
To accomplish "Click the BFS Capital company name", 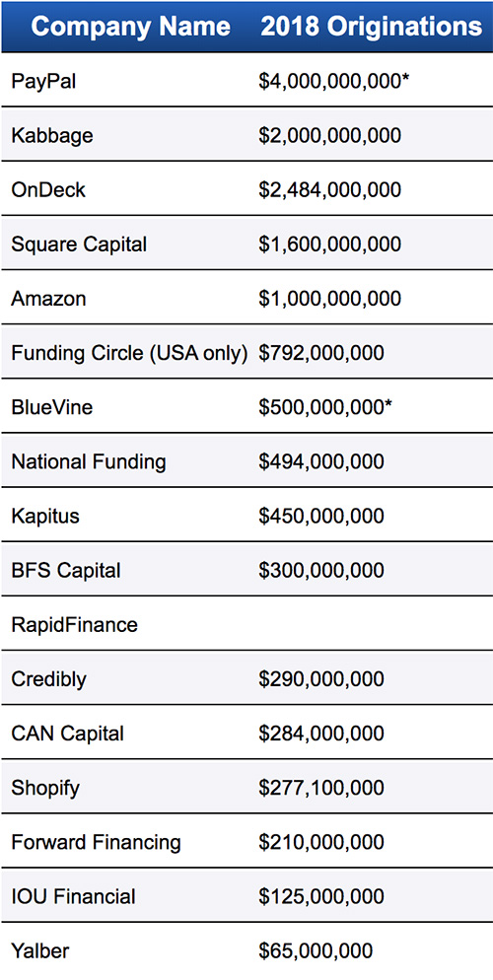I will tap(66, 570).
